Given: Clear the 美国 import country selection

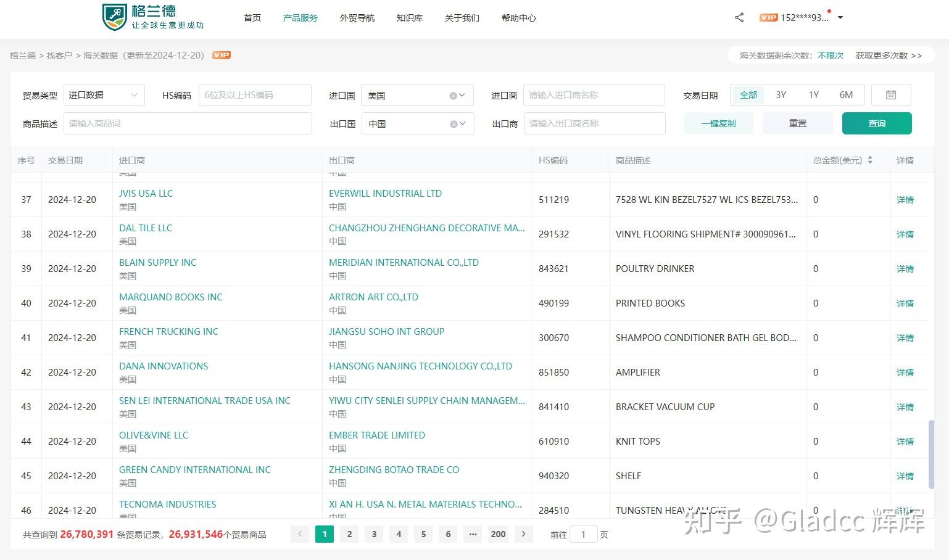Looking at the screenshot, I should coord(453,96).
